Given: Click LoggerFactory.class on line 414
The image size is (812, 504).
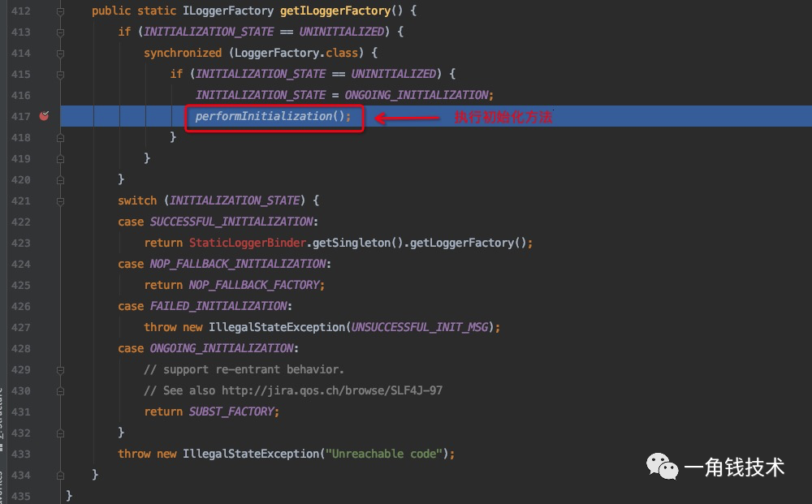Looking at the screenshot, I should [296, 53].
